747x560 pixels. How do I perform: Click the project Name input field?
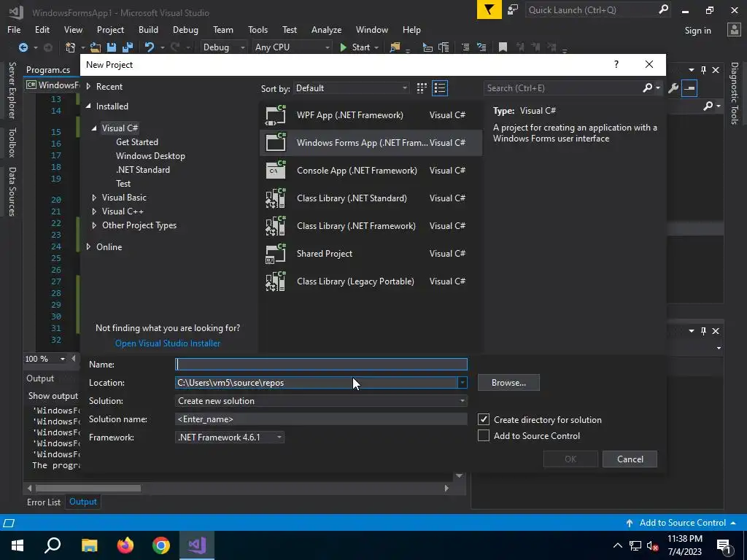click(x=321, y=365)
